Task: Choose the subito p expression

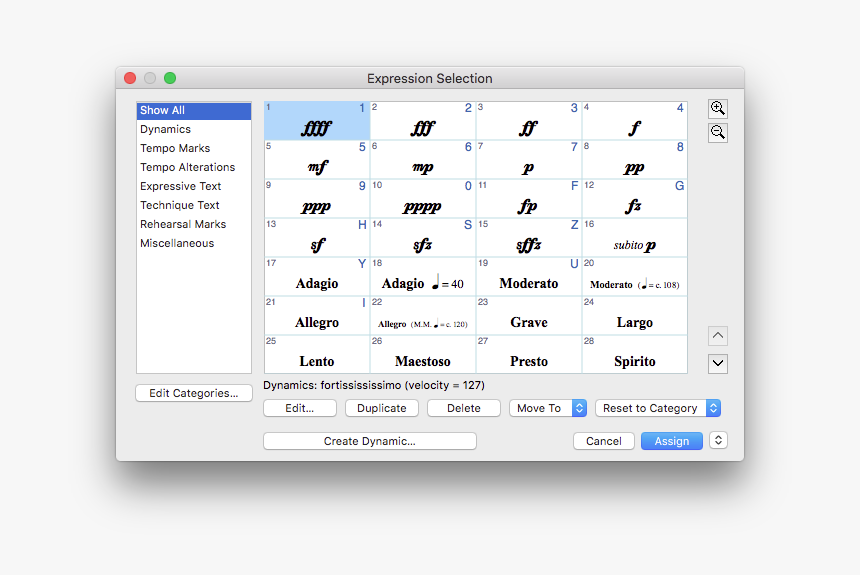Action: (x=635, y=238)
